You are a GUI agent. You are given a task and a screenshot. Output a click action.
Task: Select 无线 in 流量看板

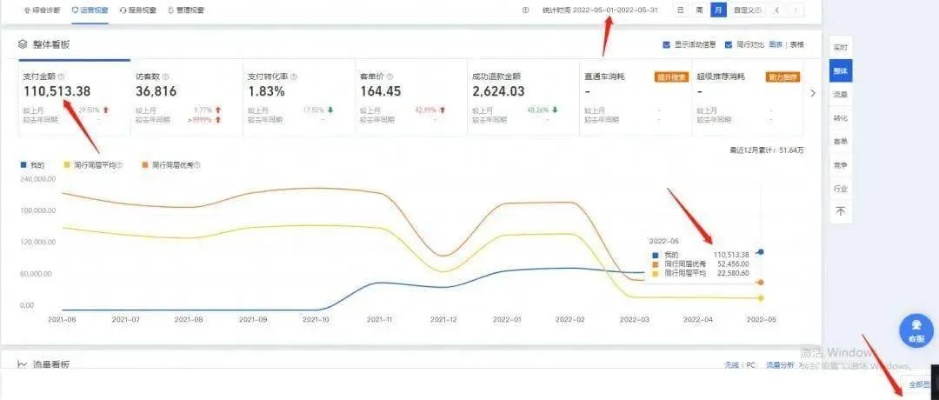coord(731,365)
